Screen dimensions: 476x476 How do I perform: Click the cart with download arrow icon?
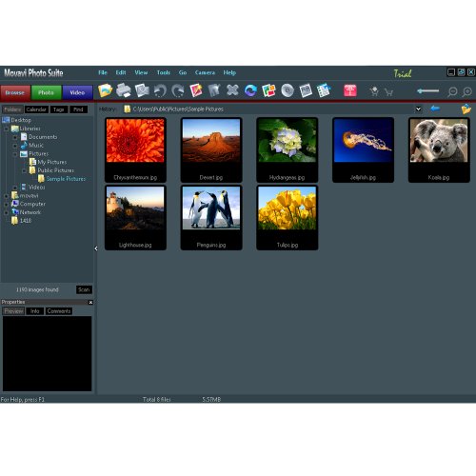pyautogui.click(x=374, y=91)
